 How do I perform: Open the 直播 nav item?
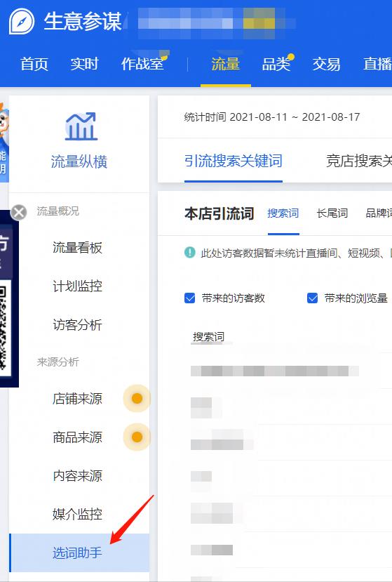click(x=377, y=64)
